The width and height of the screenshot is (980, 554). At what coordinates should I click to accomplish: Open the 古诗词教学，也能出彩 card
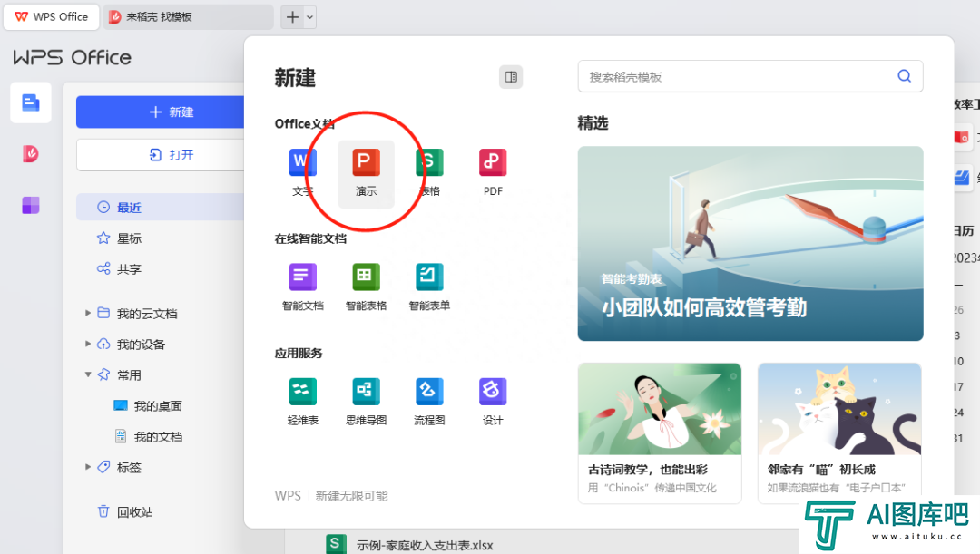point(660,433)
